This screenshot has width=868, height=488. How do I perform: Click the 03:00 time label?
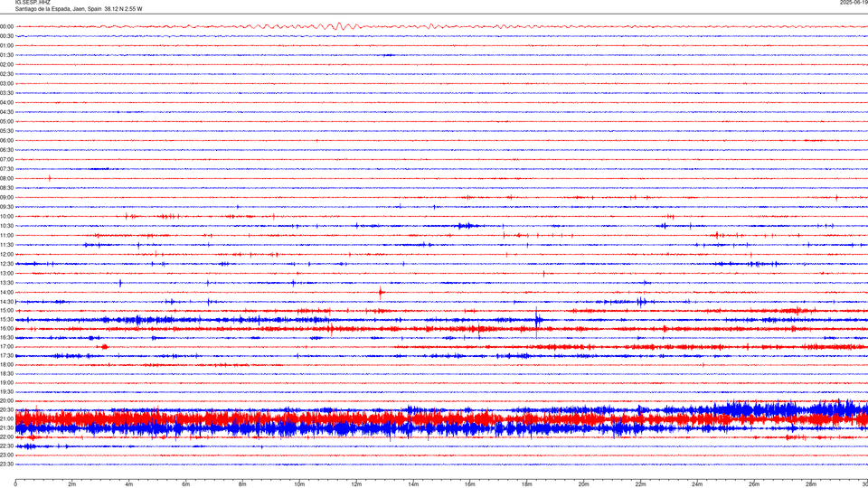(6, 83)
